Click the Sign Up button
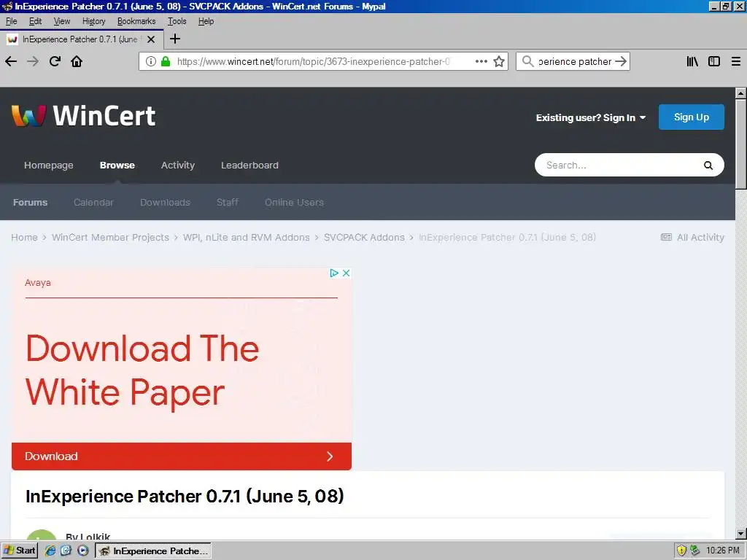The height and width of the screenshot is (560, 747). coord(692,117)
